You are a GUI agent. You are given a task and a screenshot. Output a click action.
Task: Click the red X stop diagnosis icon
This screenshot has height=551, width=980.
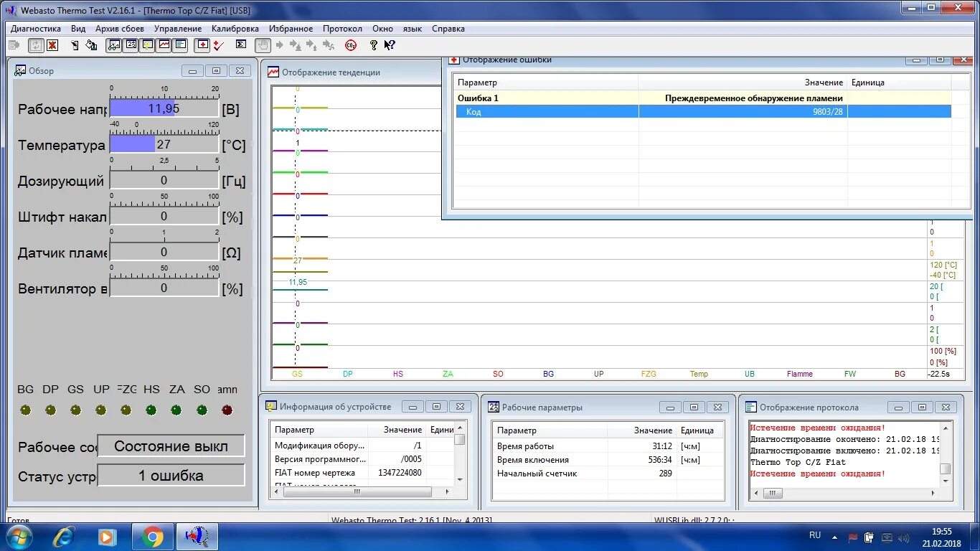[x=52, y=45]
